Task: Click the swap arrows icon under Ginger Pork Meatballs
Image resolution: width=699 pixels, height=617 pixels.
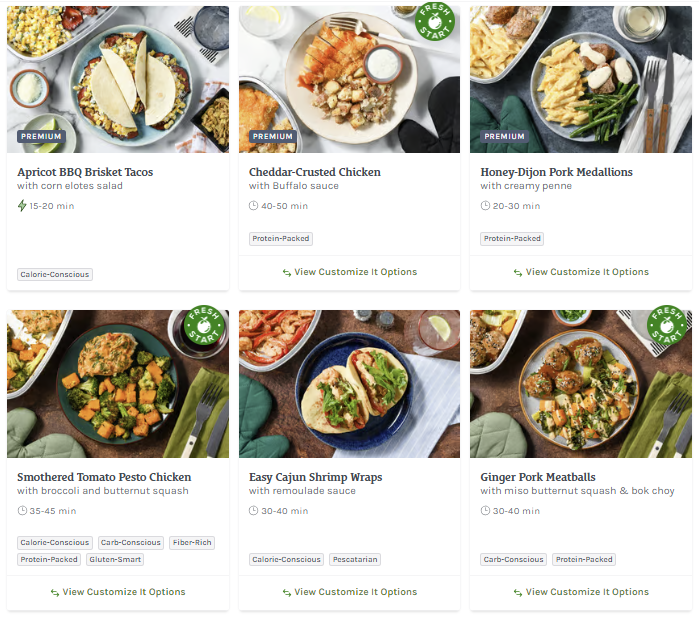Action: pyautogui.click(x=518, y=592)
